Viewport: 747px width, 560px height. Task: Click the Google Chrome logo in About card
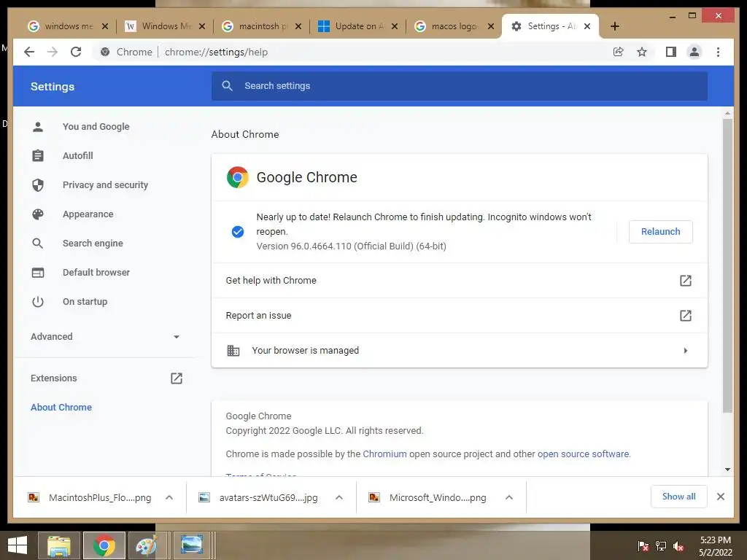(x=238, y=177)
